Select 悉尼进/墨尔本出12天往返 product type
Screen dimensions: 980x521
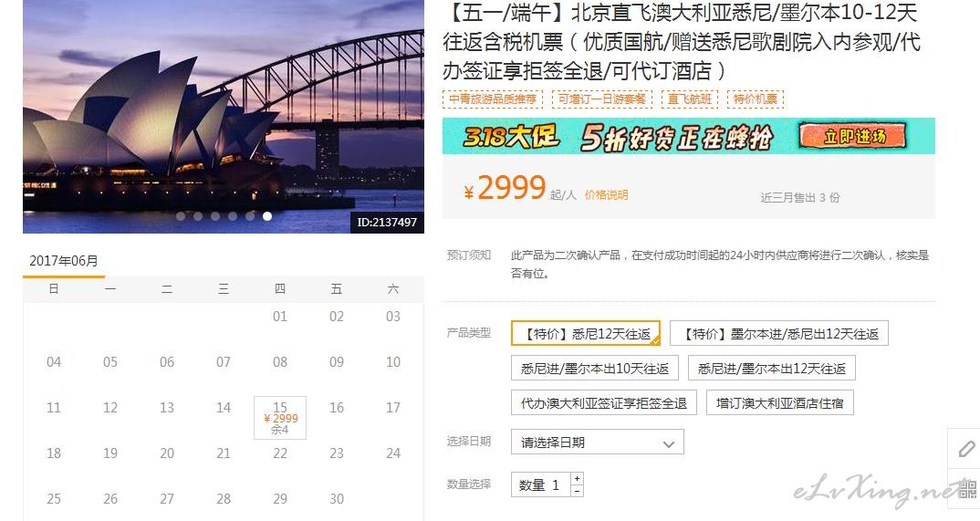[771, 368]
